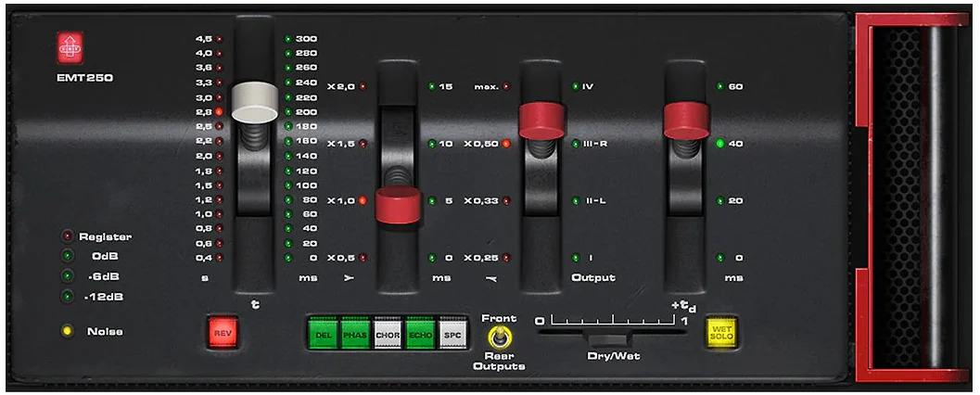
Task: Click the green LED at 200 ms
Action: click(288, 112)
